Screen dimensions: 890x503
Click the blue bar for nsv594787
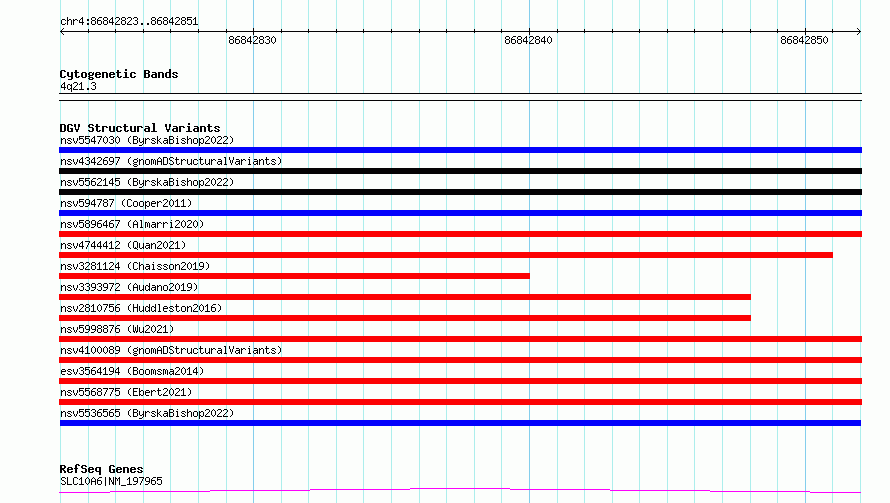[x=460, y=213]
